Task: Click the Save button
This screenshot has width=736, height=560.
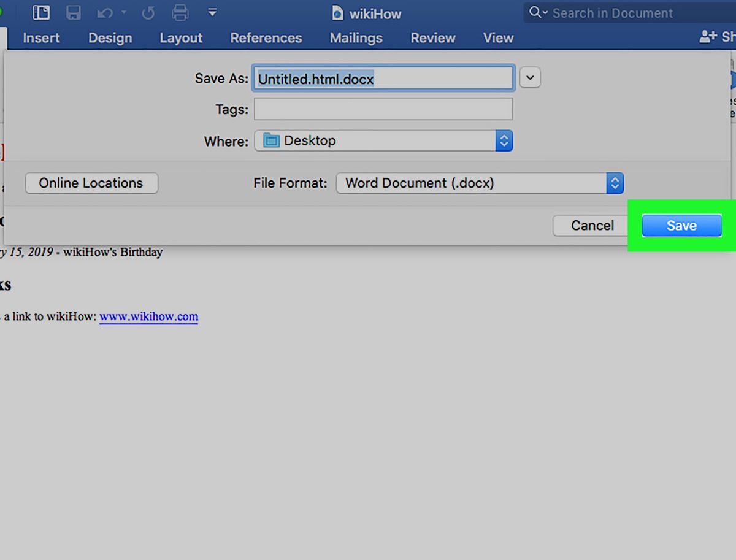Action: pyautogui.click(x=681, y=226)
